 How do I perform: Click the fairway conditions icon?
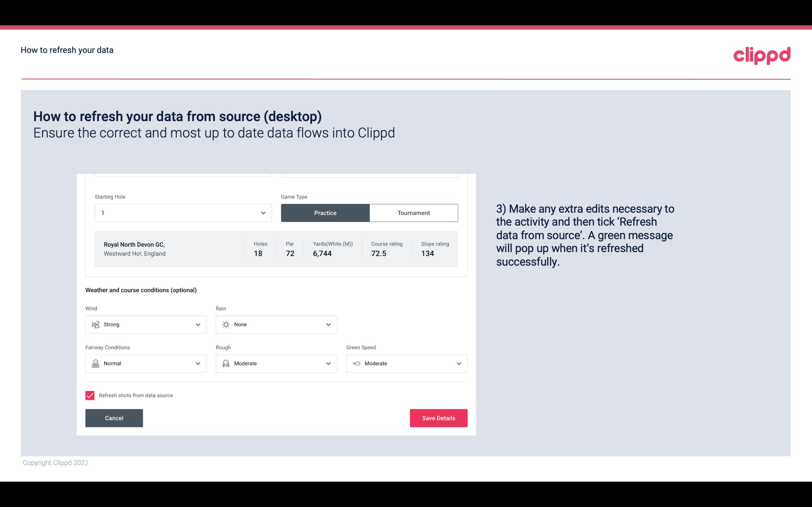[x=95, y=363]
